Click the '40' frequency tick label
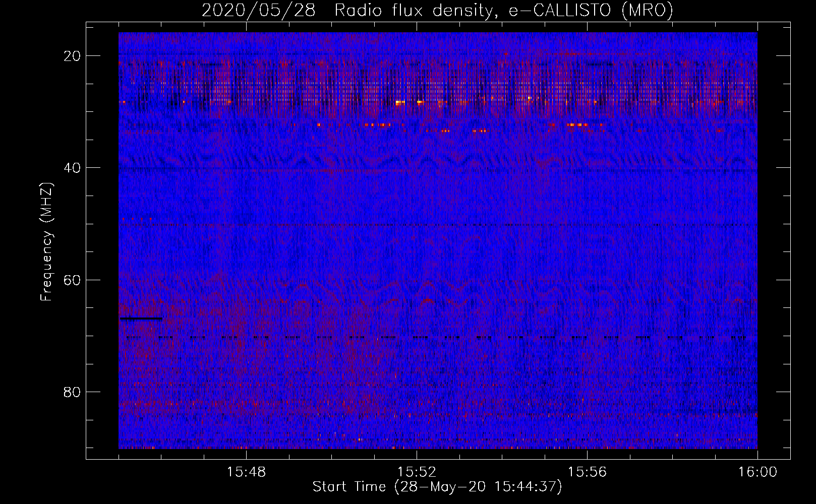 pyautogui.click(x=72, y=168)
